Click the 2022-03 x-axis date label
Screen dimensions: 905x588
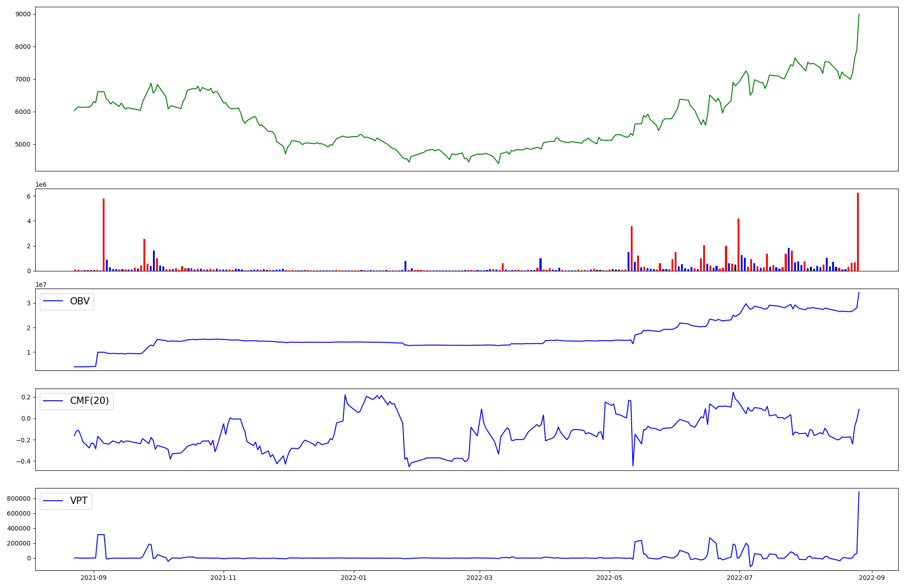click(x=479, y=578)
